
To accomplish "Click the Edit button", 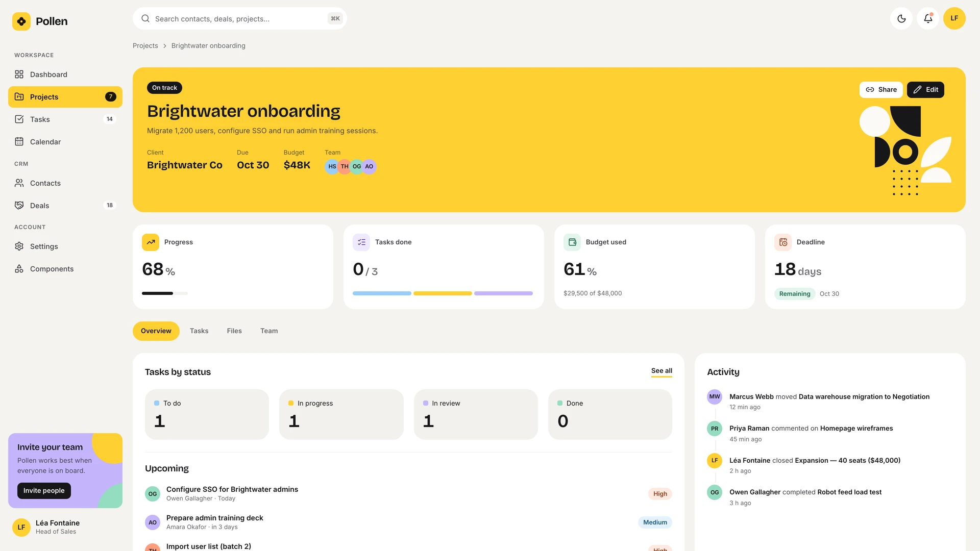I will click(x=925, y=90).
